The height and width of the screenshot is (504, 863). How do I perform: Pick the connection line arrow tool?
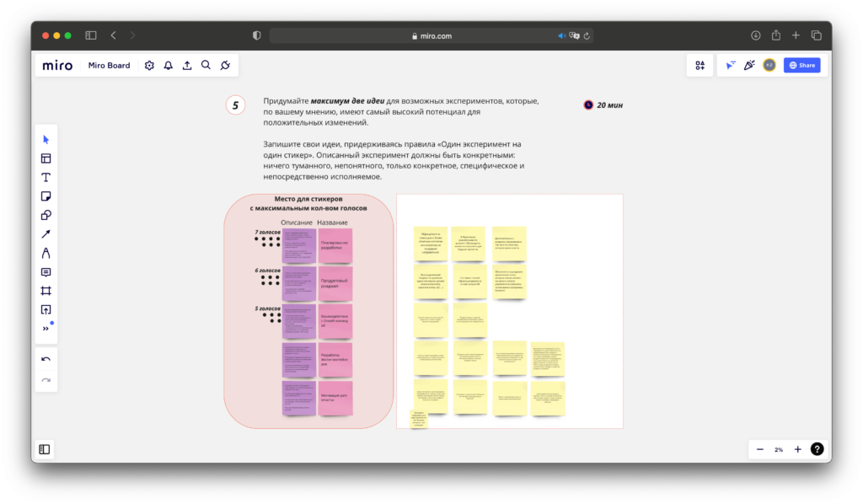(46, 234)
